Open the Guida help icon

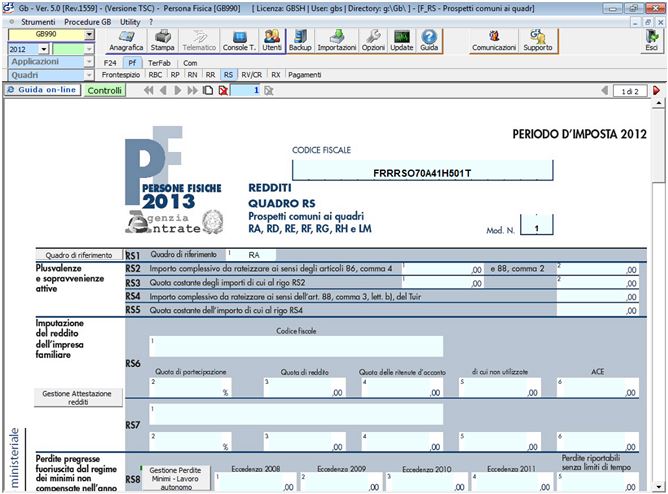[x=429, y=41]
